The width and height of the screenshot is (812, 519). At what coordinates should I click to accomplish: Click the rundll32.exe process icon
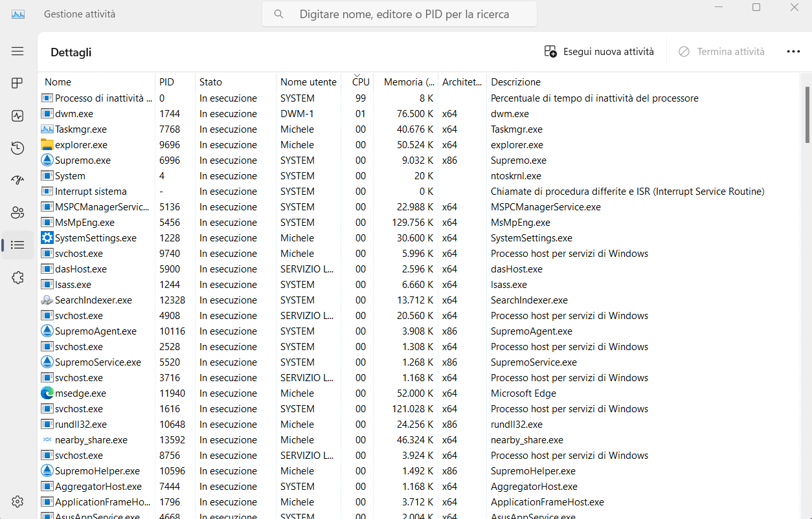pyautogui.click(x=47, y=424)
